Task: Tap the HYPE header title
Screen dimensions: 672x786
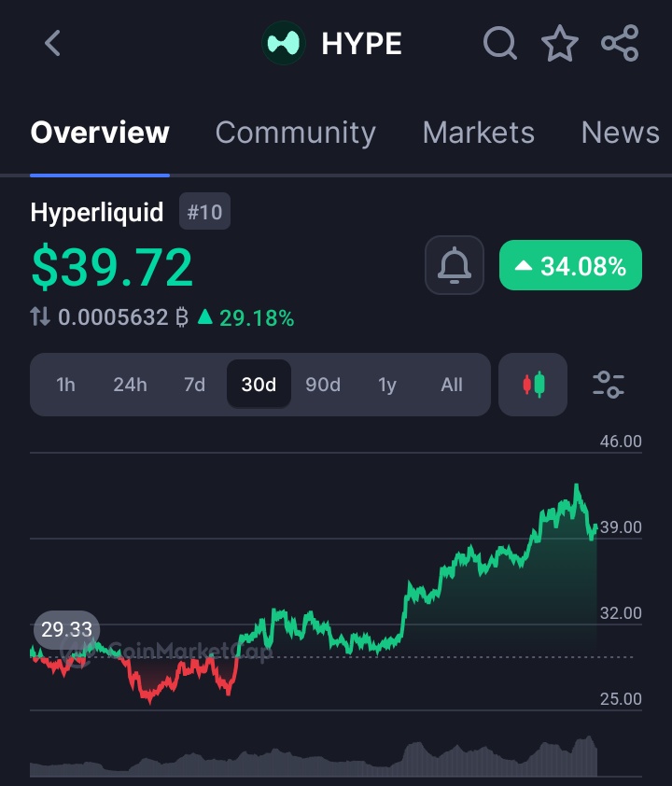Action: 361,44
